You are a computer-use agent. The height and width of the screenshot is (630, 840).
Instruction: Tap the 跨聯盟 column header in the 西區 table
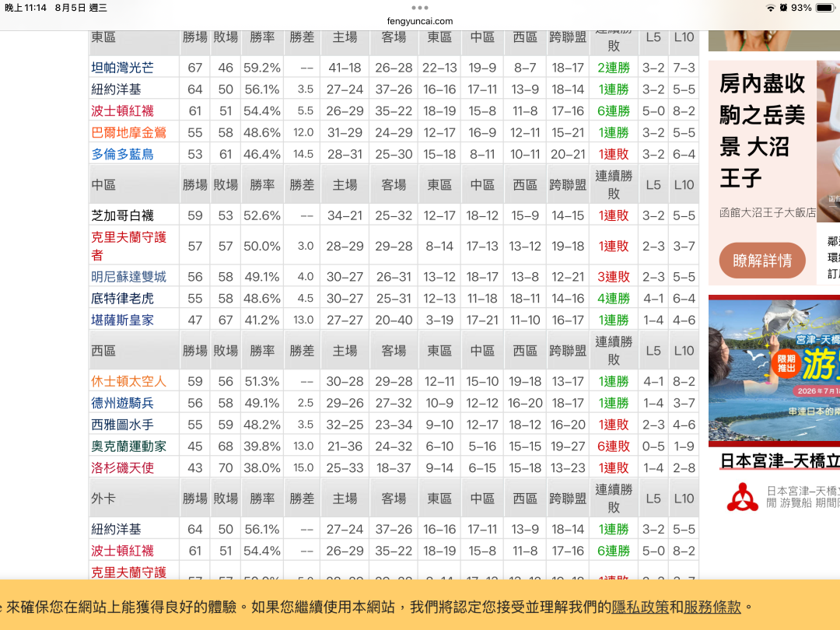pyautogui.click(x=567, y=351)
